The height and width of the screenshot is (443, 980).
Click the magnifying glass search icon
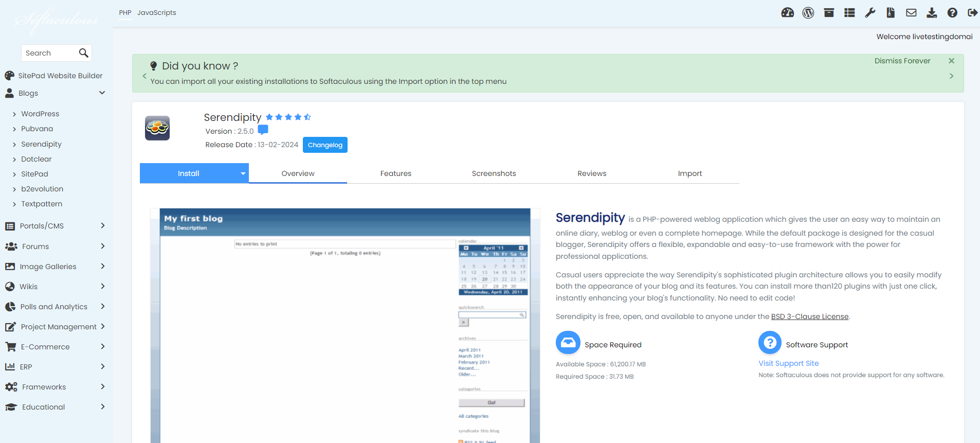click(x=84, y=53)
